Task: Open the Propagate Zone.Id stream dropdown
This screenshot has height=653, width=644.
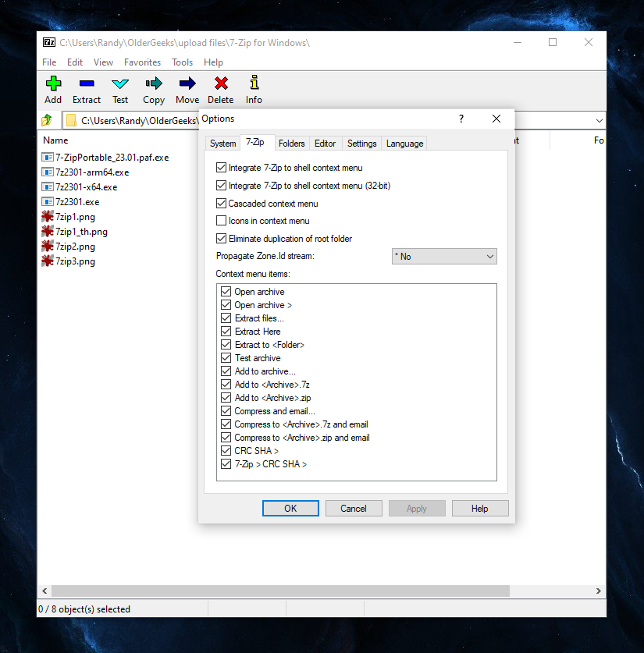Action: pos(444,257)
